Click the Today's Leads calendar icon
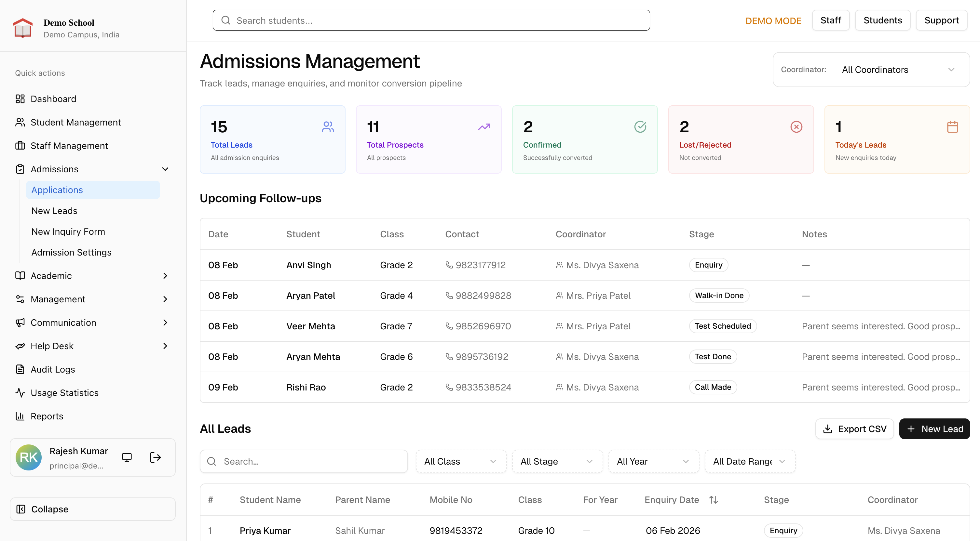This screenshot has width=980, height=541. (952, 127)
